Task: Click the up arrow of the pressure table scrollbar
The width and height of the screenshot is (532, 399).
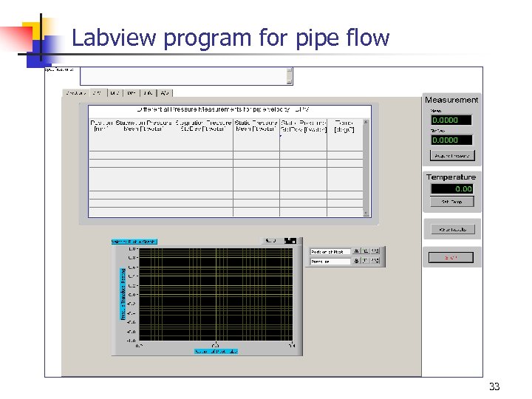Action: [366, 122]
